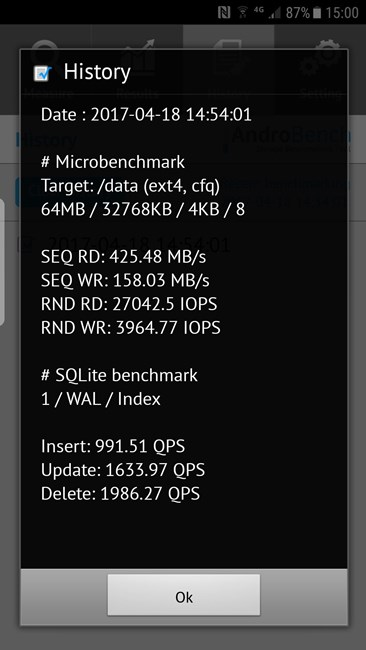
Task: Tap the dimmed Measure tab behind dialog
Action: [x=46, y=68]
